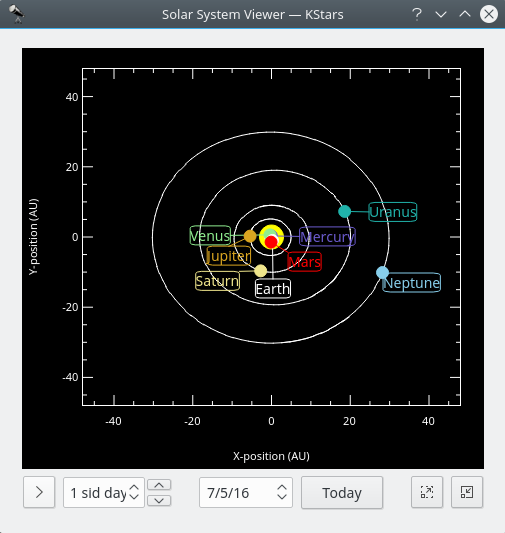Select the Neptune label
505x533 pixels.
[x=412, y=282]
